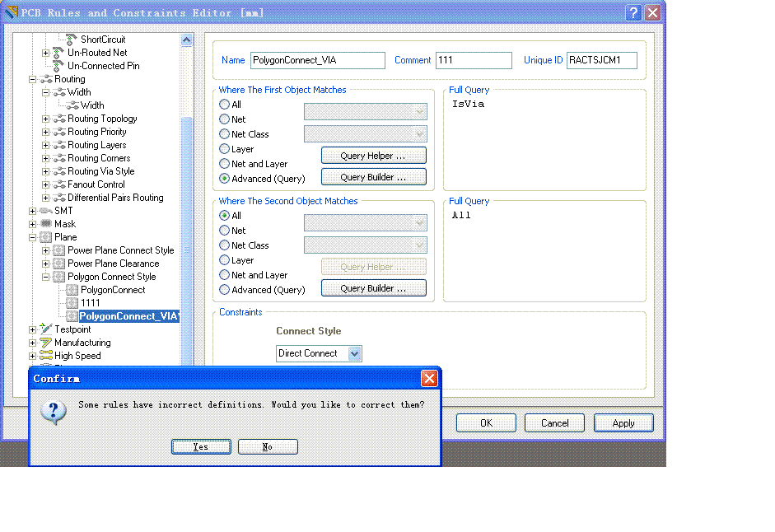Click the Cancel button
Viewport: 775px width, 532px height.
point(554,423)
